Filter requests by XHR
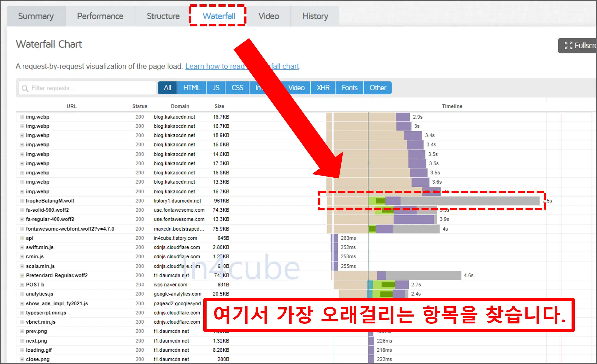The image size is (597, 364). click(323, 88)
